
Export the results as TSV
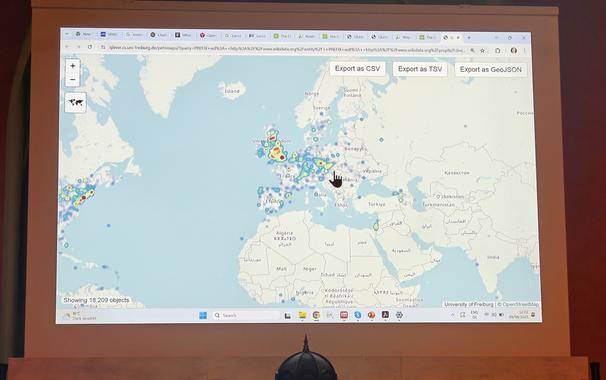coord(420,69)
